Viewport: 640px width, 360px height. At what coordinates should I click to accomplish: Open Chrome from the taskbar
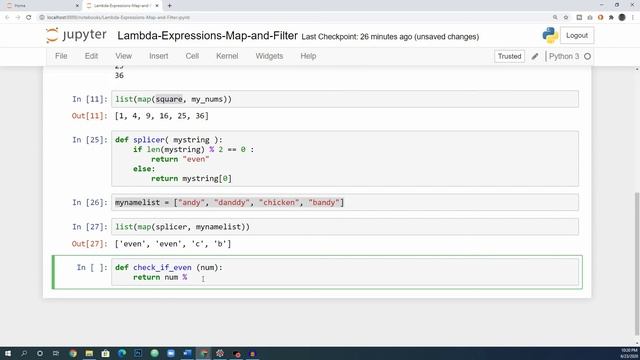pyautogui.click(x=73, y=353)
